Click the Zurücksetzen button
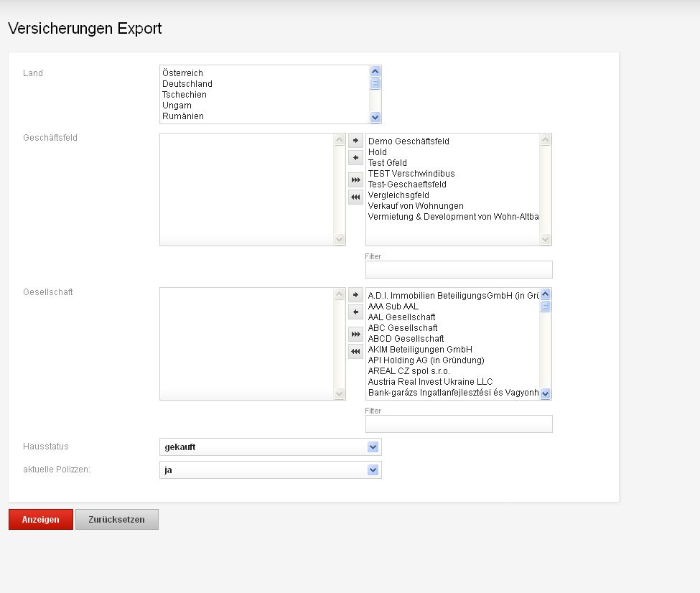The width and height of the screenshot is (700, 593). tap(116, 519)
